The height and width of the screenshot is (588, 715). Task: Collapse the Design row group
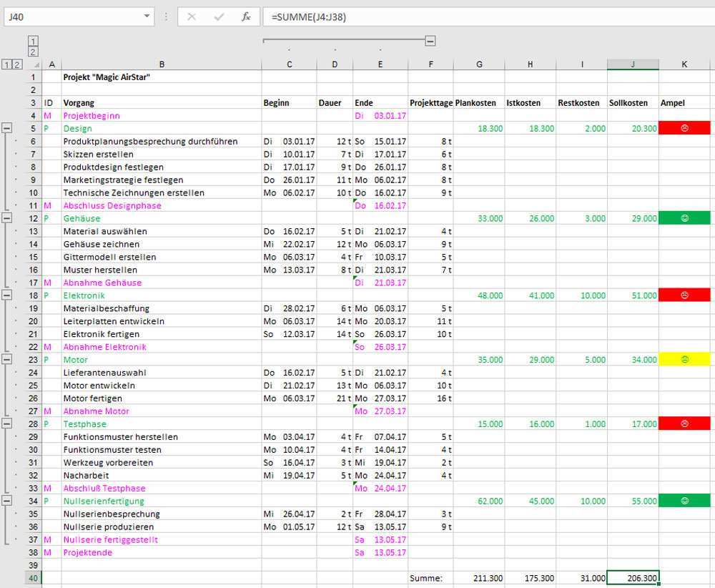7,128
